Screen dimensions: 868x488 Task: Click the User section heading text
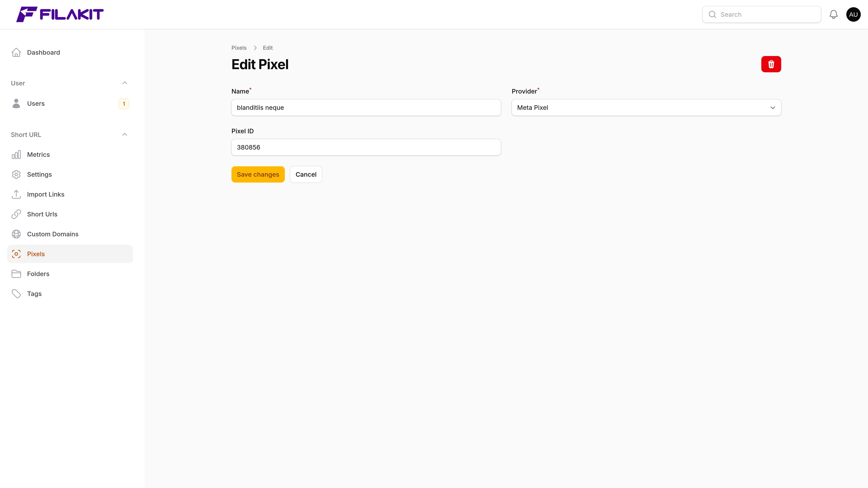18,83
